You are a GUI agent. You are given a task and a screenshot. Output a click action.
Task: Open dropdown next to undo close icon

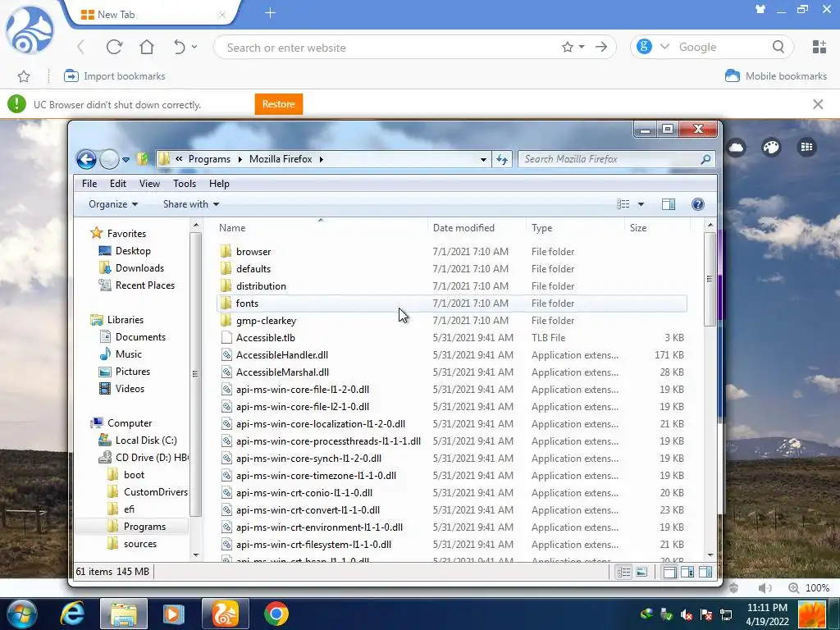pos(194,47)
